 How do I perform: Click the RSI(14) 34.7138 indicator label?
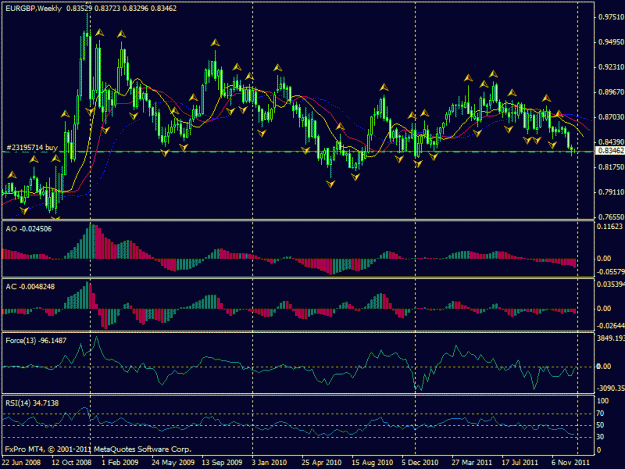(x=32, y=403)
